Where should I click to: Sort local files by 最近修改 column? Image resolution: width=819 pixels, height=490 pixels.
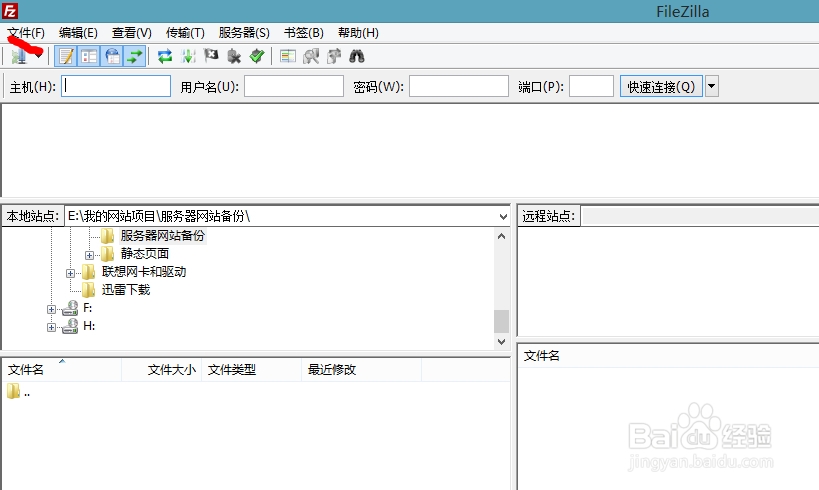(x=361, y=370)
